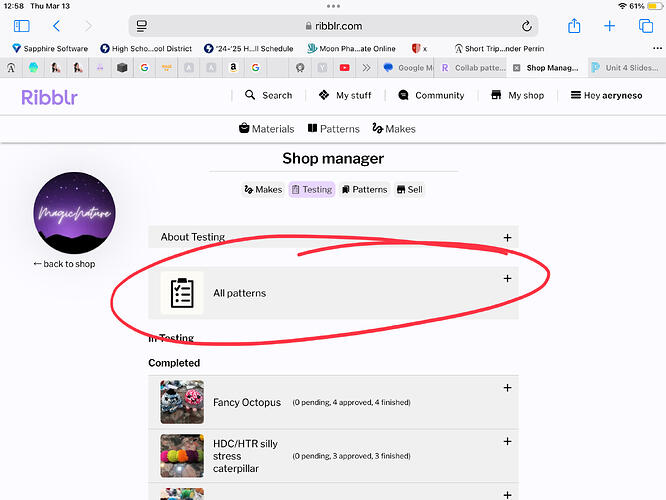Show more bookmarks via ellipsis
Viewport: 666px width, 500px height.
tap(657, 48)
